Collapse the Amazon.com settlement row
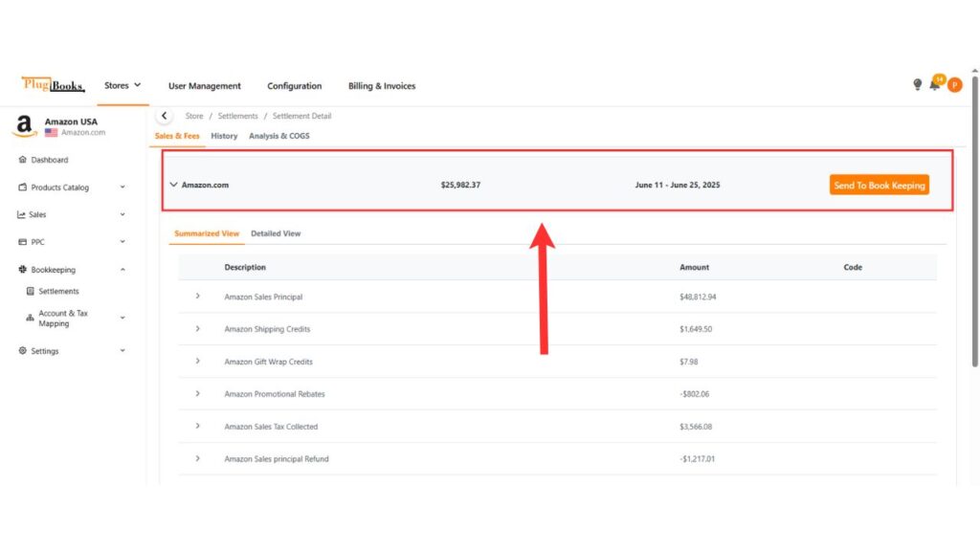The image size is (980, 551). pos(173,185)
